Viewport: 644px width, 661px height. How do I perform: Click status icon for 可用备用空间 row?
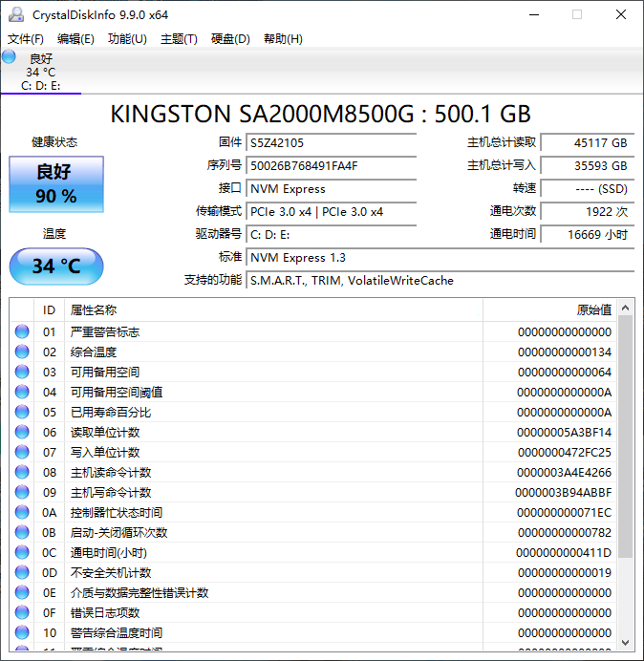pyautogui.click(x=22, y=372)
